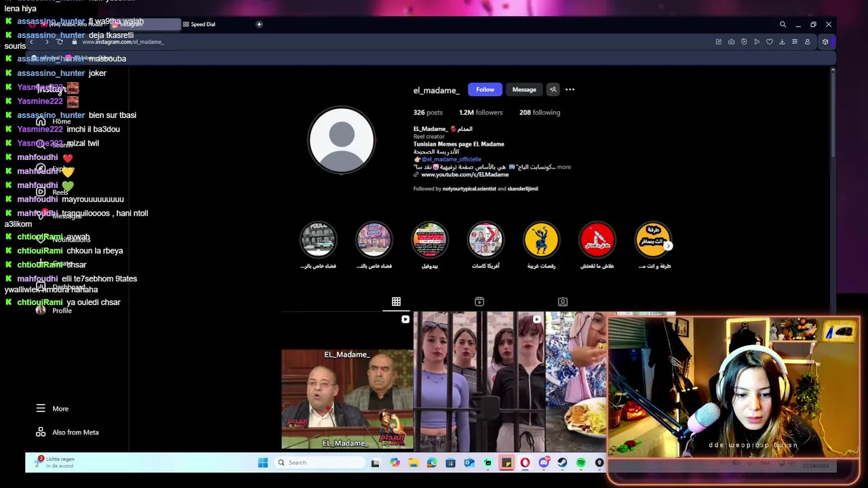Open Steam from taskbar
868x488 pixels.
pyautogui.click(x=562, y=463)
